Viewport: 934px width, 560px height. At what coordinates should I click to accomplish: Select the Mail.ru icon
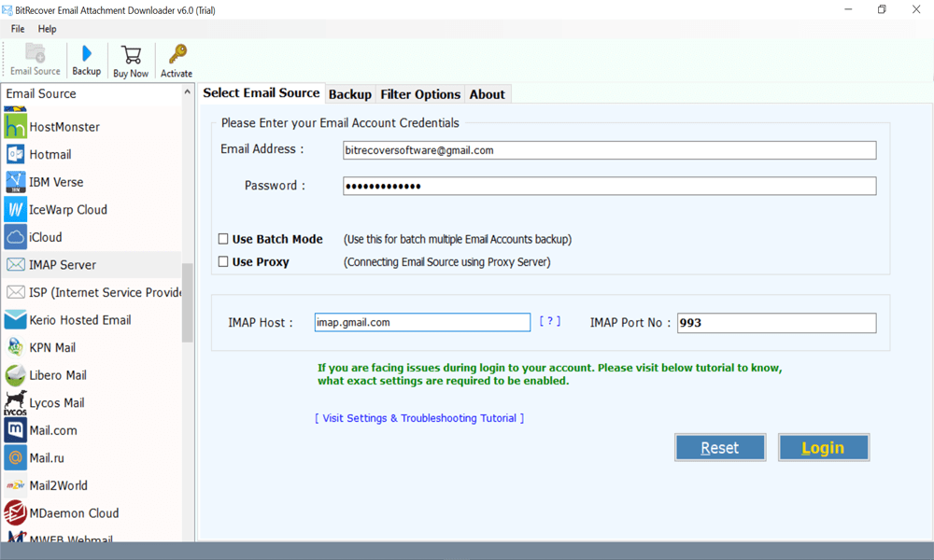(x=16, y=457)
